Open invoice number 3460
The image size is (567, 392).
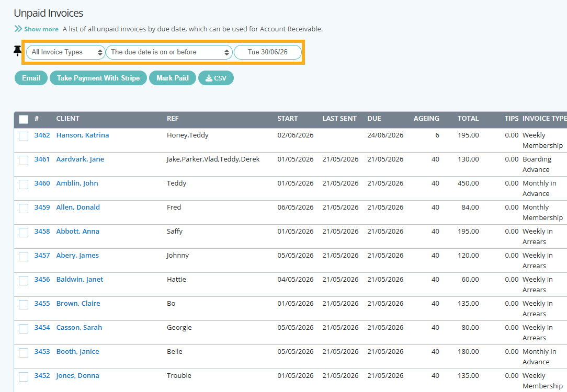click(x=42, y=183)
